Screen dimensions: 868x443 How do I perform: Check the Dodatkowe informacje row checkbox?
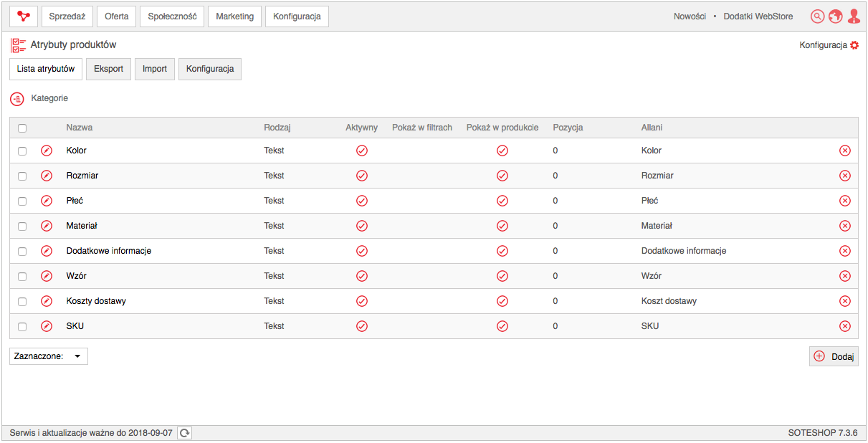tap(22, 252)
